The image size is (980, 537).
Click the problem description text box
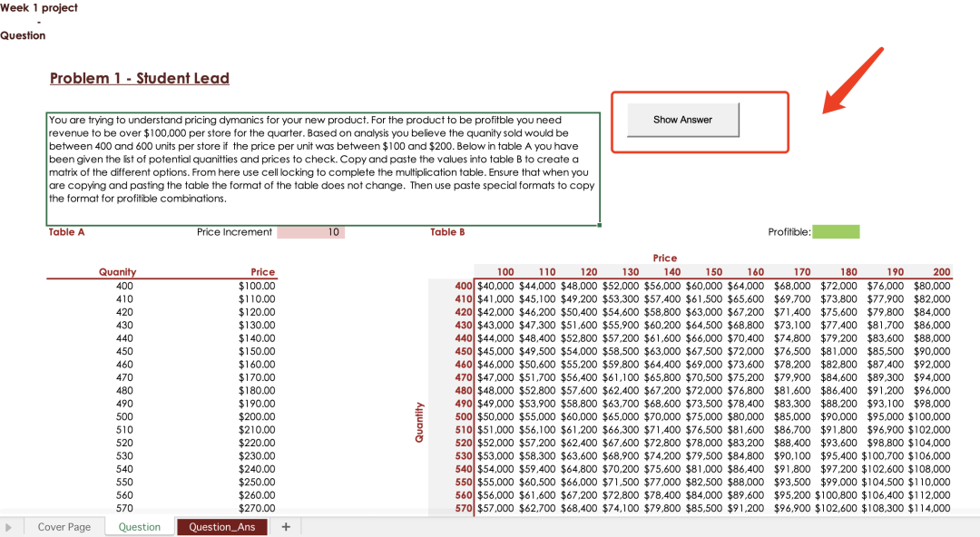click(322, 169)
